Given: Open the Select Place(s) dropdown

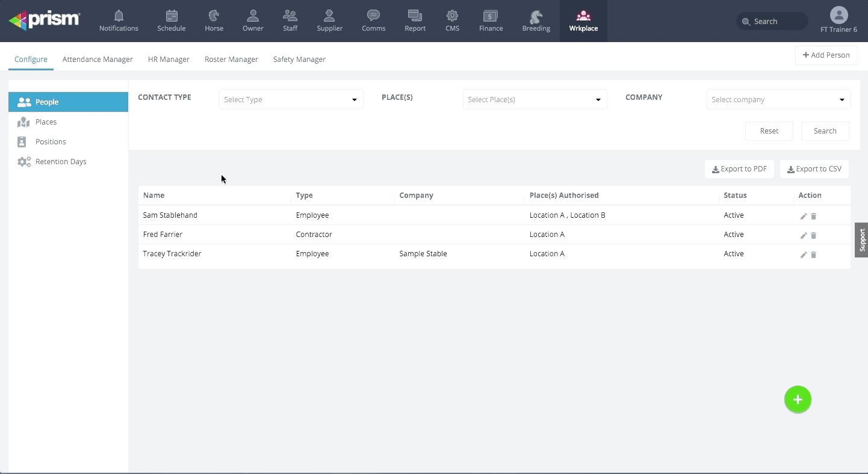Looking at the screenshot, I should [x=535, y=100].
